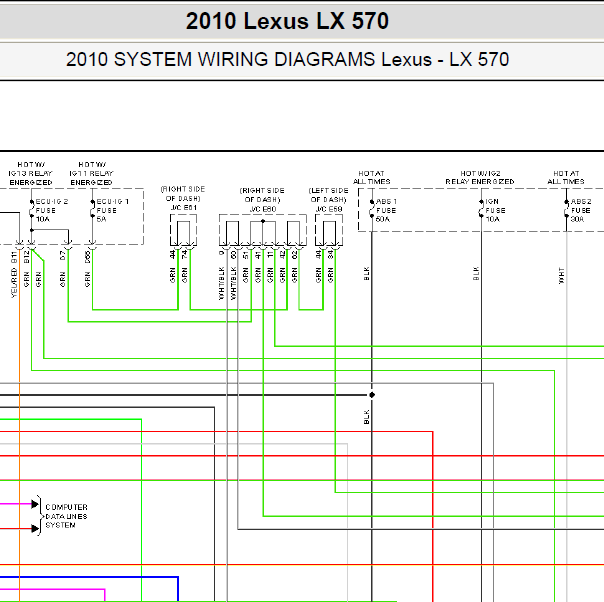604x602 pixels.
Task: Click "WHT/BLK" label beside pin 60
Action: point(233,283)
